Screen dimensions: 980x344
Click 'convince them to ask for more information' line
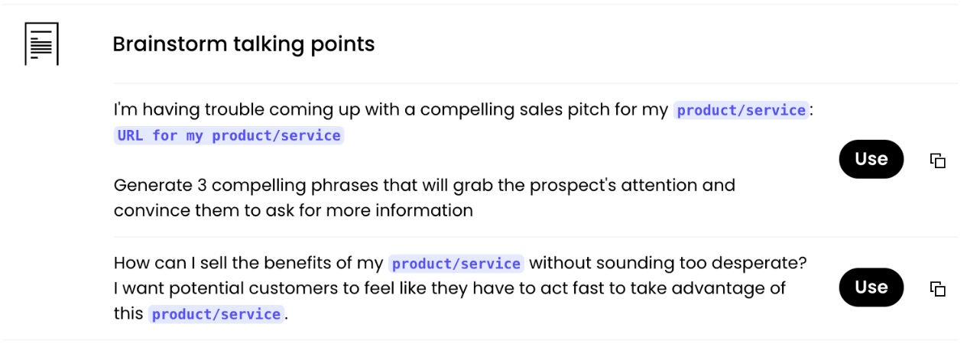click(x=293, y=210)
